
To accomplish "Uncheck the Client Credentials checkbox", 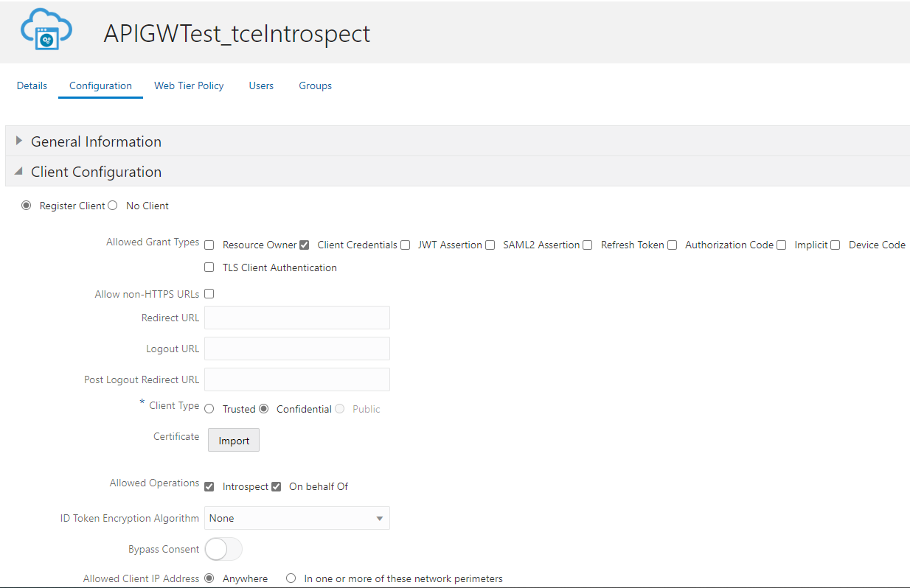I will 305,245.
